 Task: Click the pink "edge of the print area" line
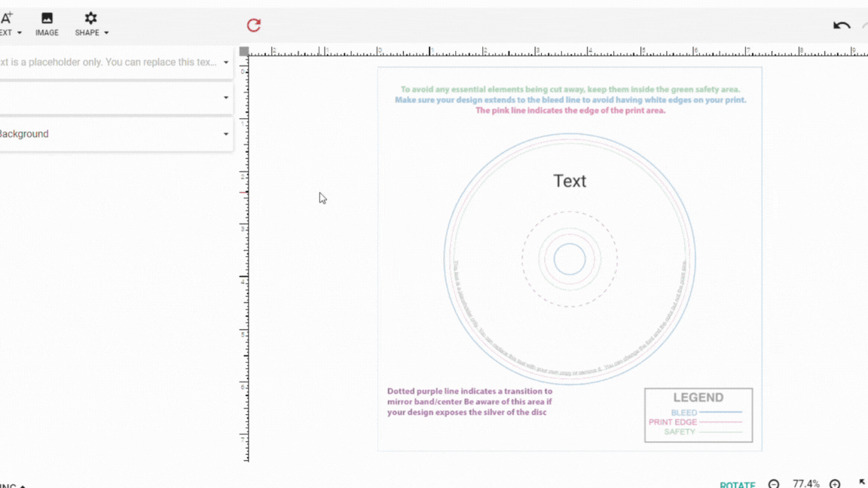[x=570, y=111]
